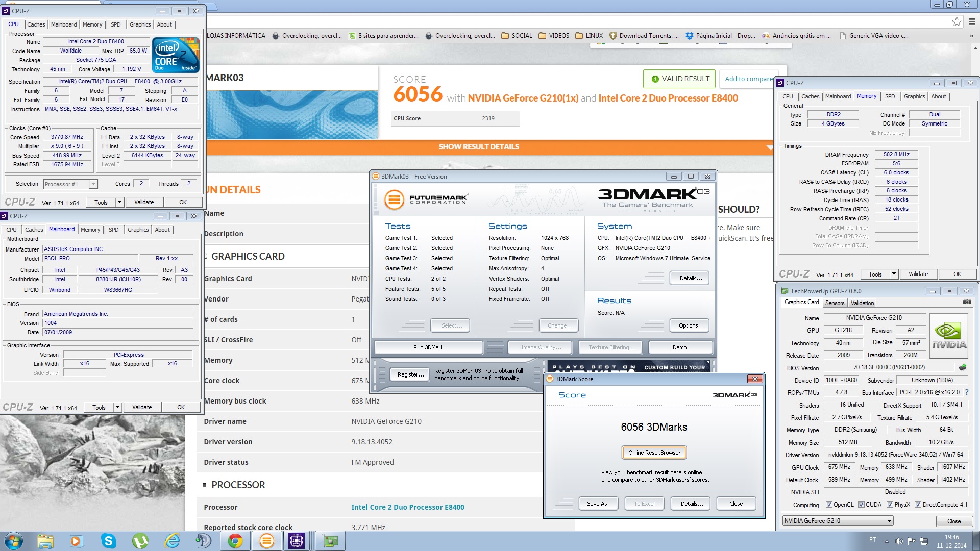Open Graphics tab in Mainboard CPU-Z window
980x551 pixels.
click(x=138, y=230)
